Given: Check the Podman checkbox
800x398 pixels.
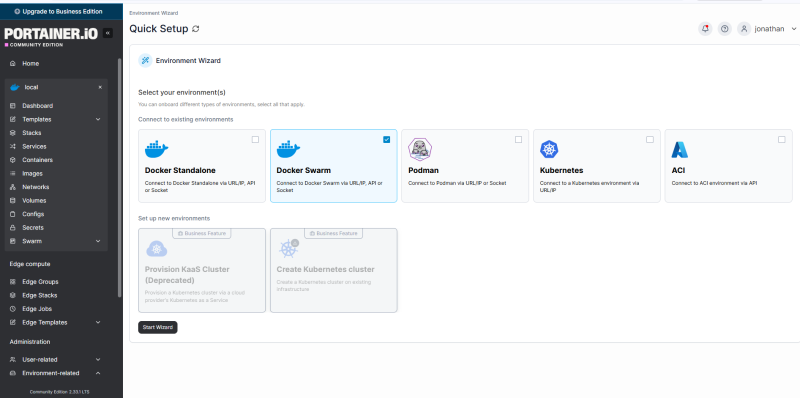Looking at the screenshot, I should (518, 139).
